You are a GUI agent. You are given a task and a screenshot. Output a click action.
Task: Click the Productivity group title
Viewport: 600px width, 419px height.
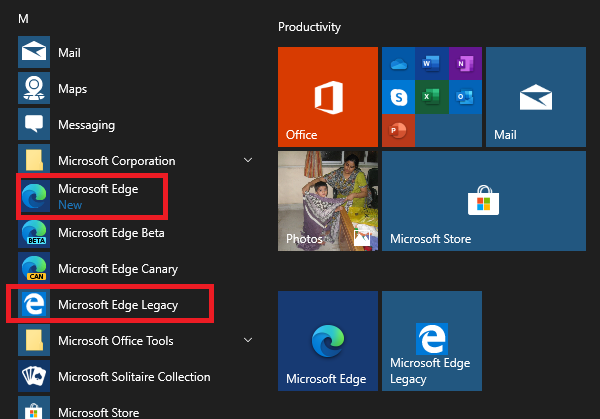click(309, 27)
